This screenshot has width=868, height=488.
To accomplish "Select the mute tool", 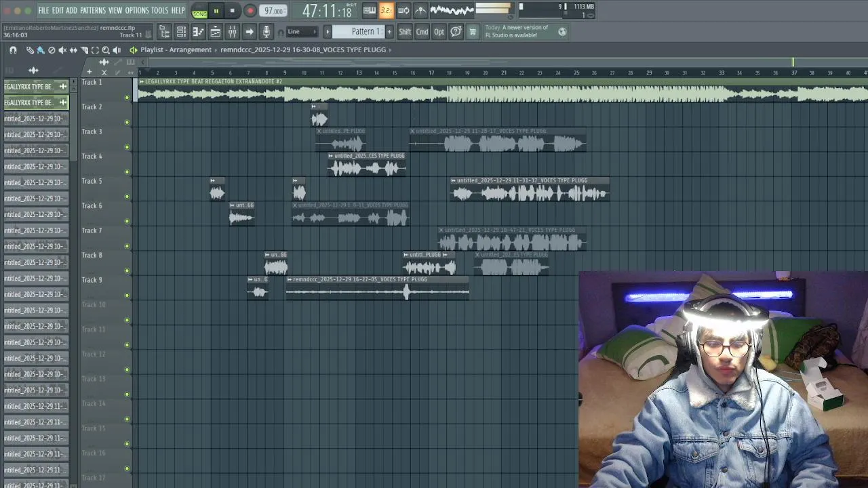I will coord(62,50).
